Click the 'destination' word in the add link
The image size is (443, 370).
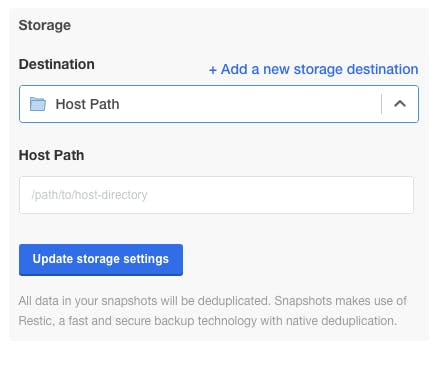click(x=382, y=69)
